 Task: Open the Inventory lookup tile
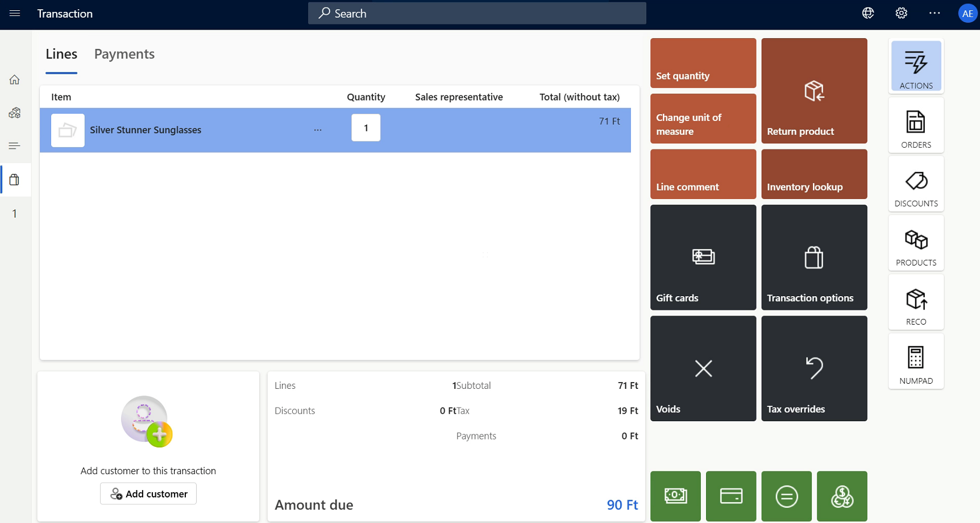pos(814,174)
